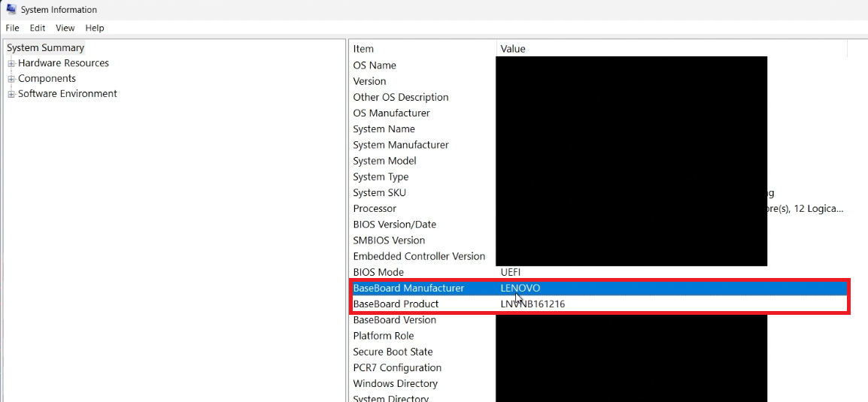The image size is (868, 402).
Task: Click the System Information app icon in title bar
Action: coord(11,9)
